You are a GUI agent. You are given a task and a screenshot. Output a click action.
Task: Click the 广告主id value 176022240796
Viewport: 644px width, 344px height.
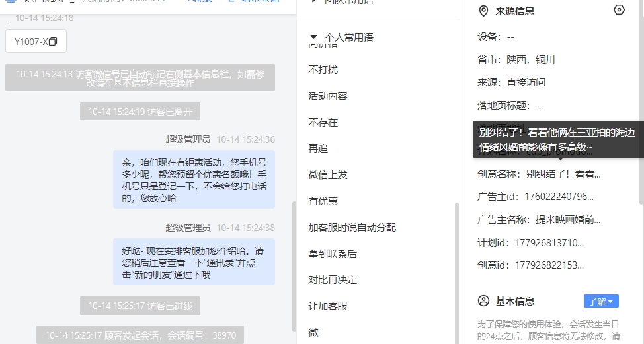559,197
